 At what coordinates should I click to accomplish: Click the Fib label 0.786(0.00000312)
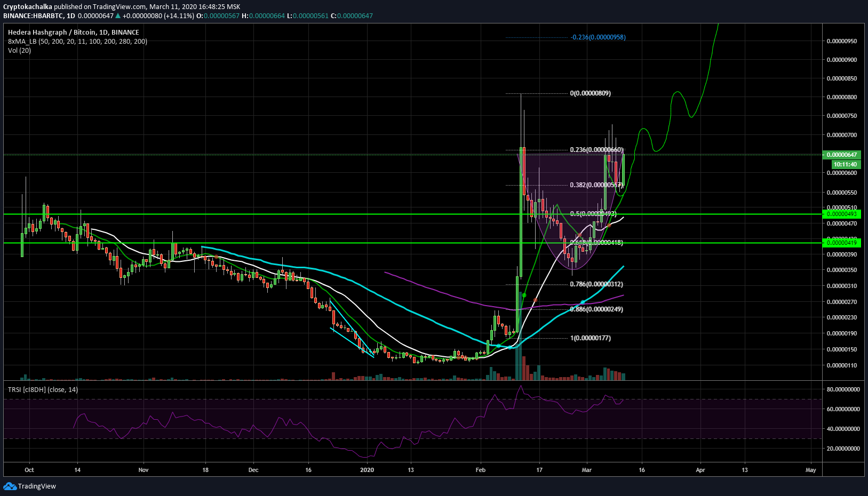(596, 284)
